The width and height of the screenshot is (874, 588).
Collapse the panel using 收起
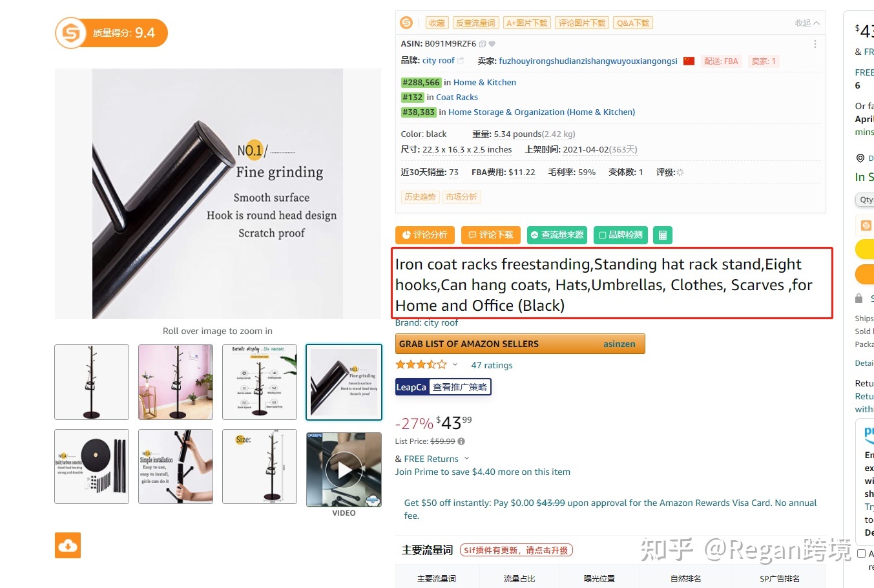pyautogui.click(x=807, y=23)
